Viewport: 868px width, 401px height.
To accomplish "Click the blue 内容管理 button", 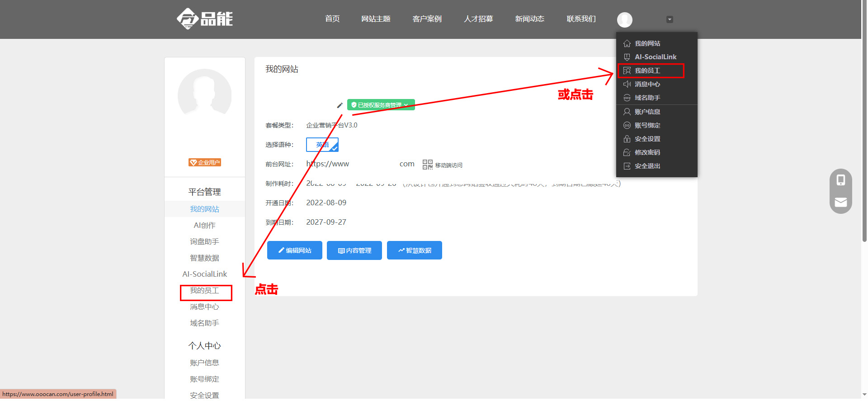I will tap(354, 250).
